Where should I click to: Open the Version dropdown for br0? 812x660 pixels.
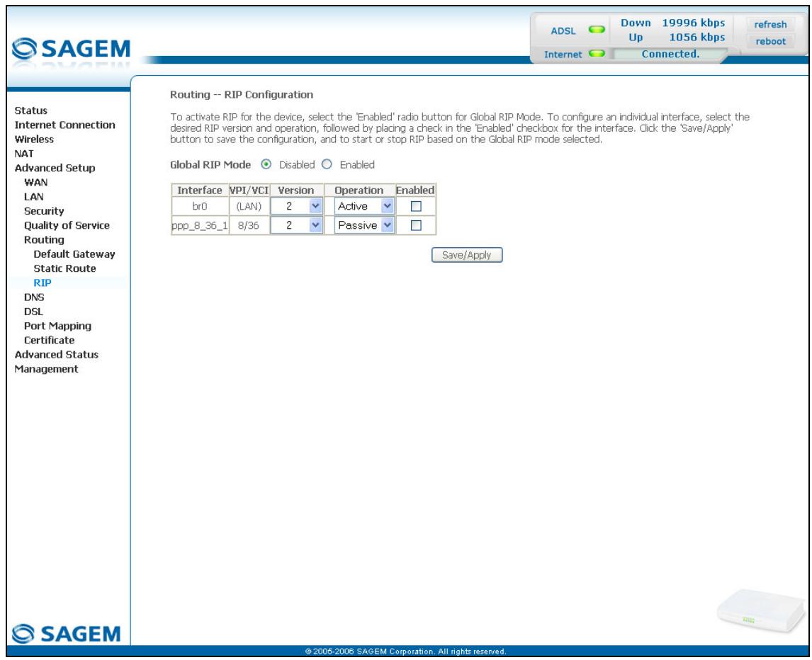(x=297, y=206)
